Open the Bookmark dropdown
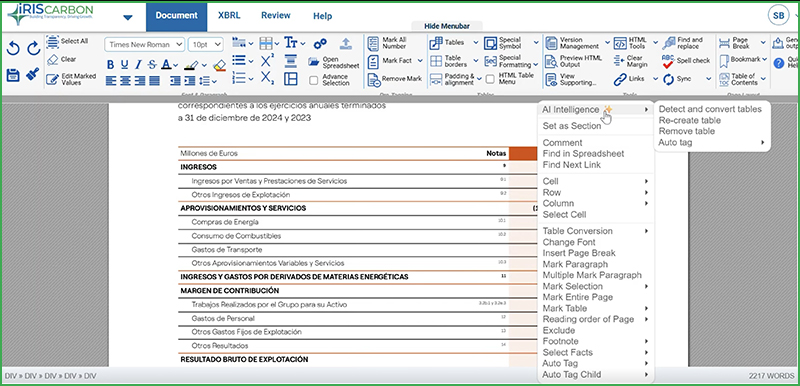 tap(765, 60)
